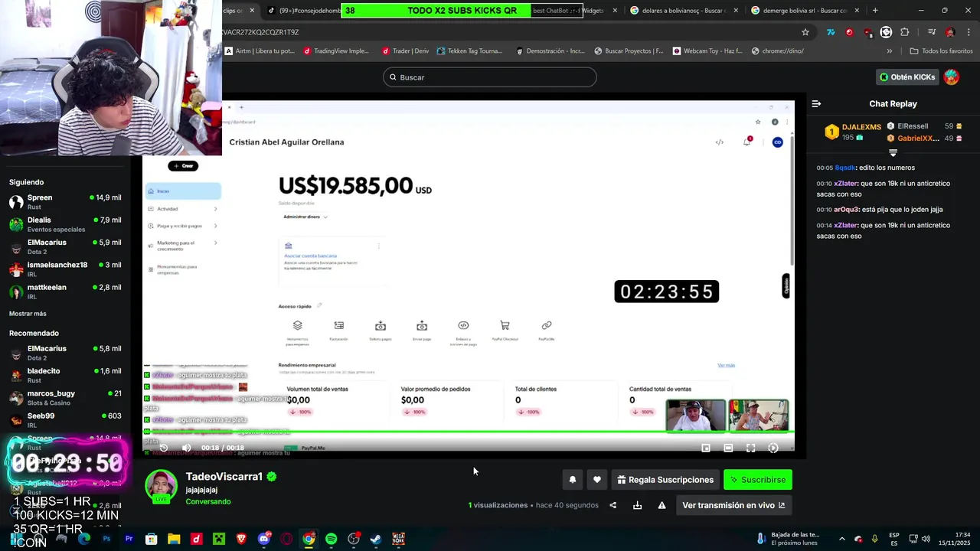Screen dimensions: 980x551
Task: Show hidden system tray icons
Action: coord(841,539)
